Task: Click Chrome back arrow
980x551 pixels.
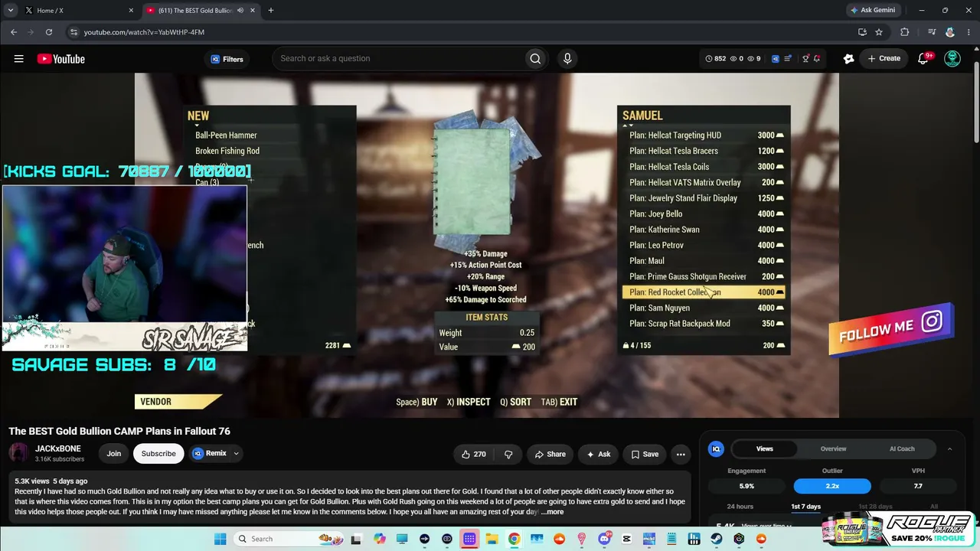Action: [x=14, y=32]
